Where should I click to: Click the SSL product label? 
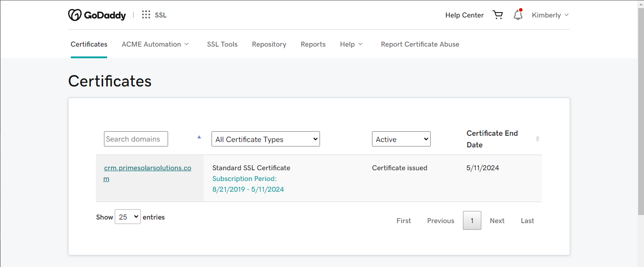[160, 15]
